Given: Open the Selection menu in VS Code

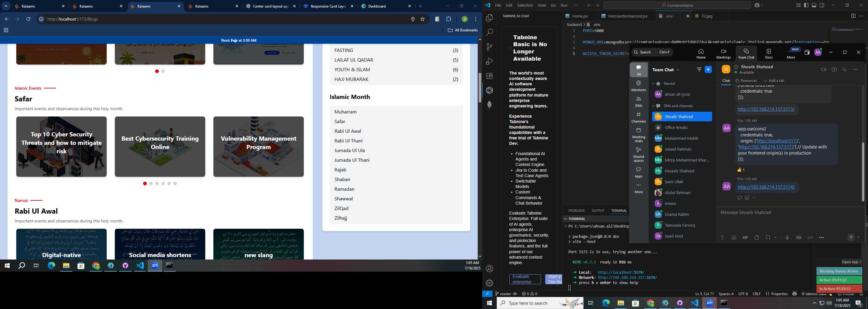Looking at the screenshot, I should tap(525, 5).
